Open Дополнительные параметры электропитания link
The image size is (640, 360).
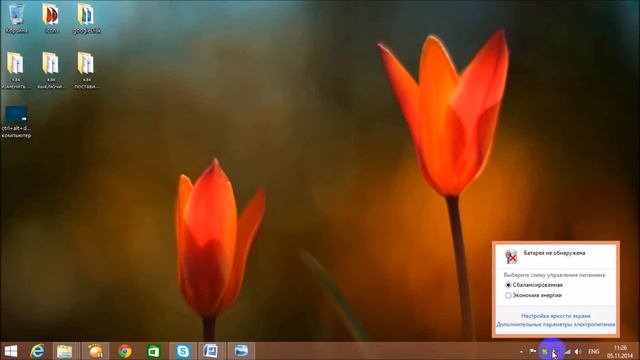[556, 324]
